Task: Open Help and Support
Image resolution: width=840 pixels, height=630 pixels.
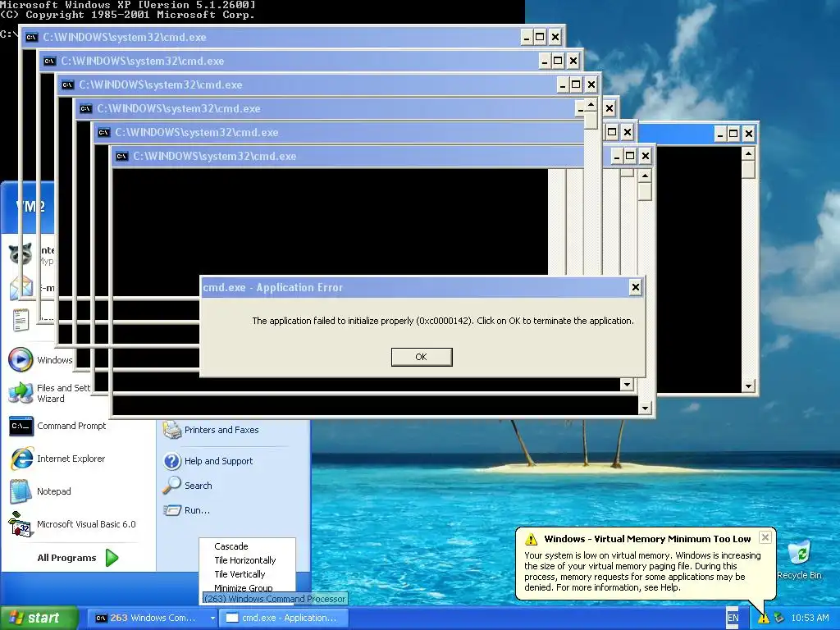Action: (208, 461)
